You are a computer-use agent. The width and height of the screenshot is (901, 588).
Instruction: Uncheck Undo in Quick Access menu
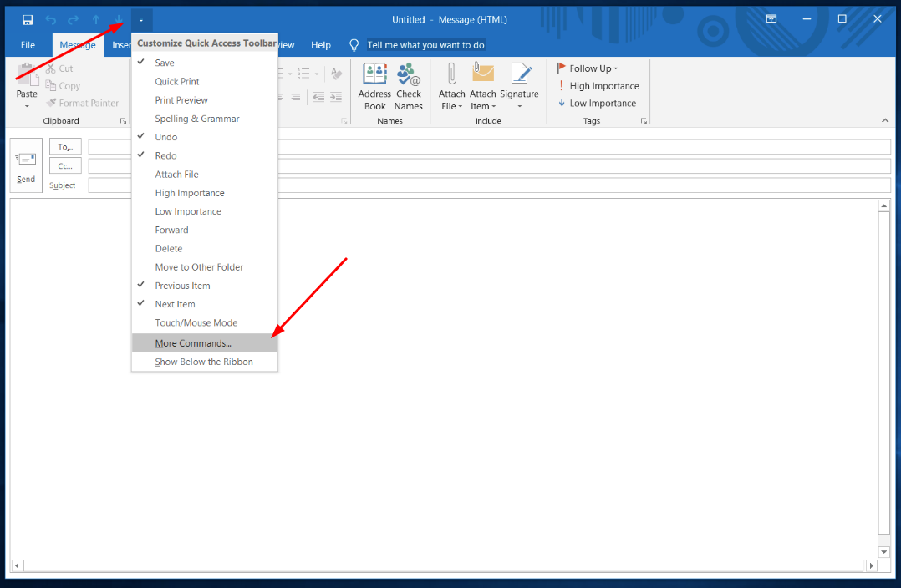click(x=205, y=137)
